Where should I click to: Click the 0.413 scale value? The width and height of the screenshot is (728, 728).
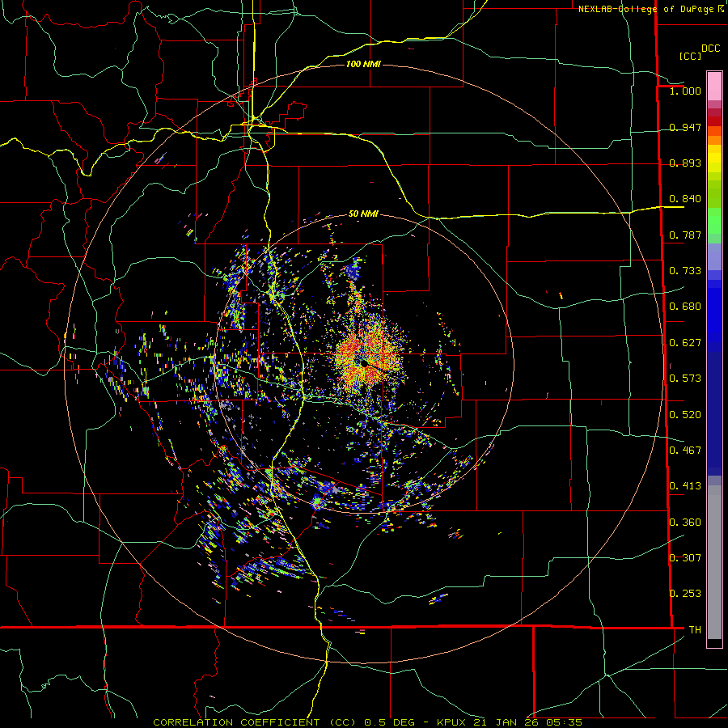click(x=685, y=486)
